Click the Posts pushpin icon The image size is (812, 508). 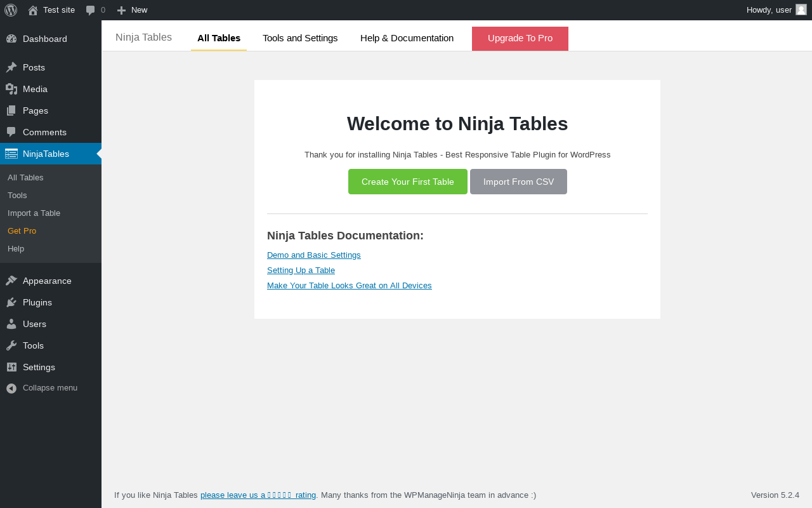click(x=11, y=67)
